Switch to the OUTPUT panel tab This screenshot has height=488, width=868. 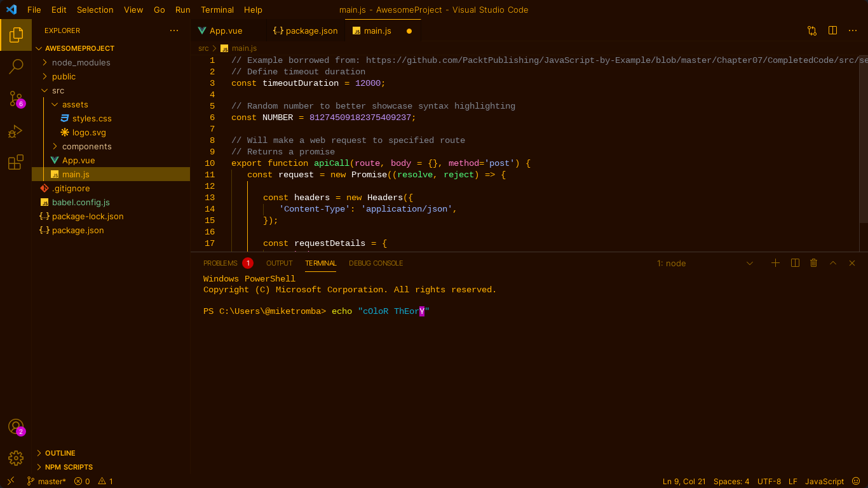click(279, 263)
